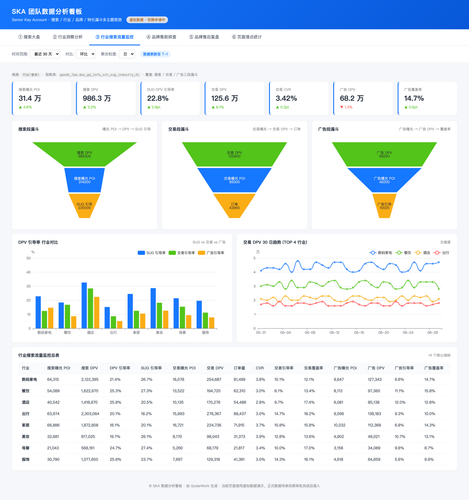Image resolution: width=469 pixels, height=500 pixels.
Task: Switch to the ⑥ 页面埋点统计 tab
Action: point(247,37)
